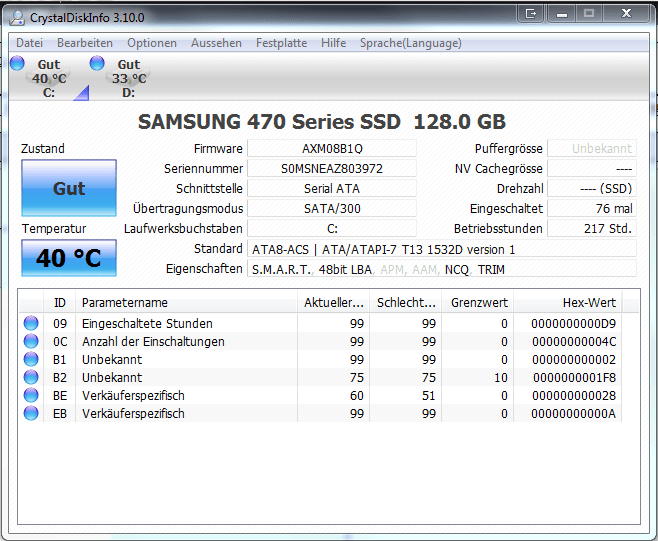Viewport: 658px width, 541px height.
Task: Click the Drehzahl field ---- (SSD)
Action: click(592, 189)
